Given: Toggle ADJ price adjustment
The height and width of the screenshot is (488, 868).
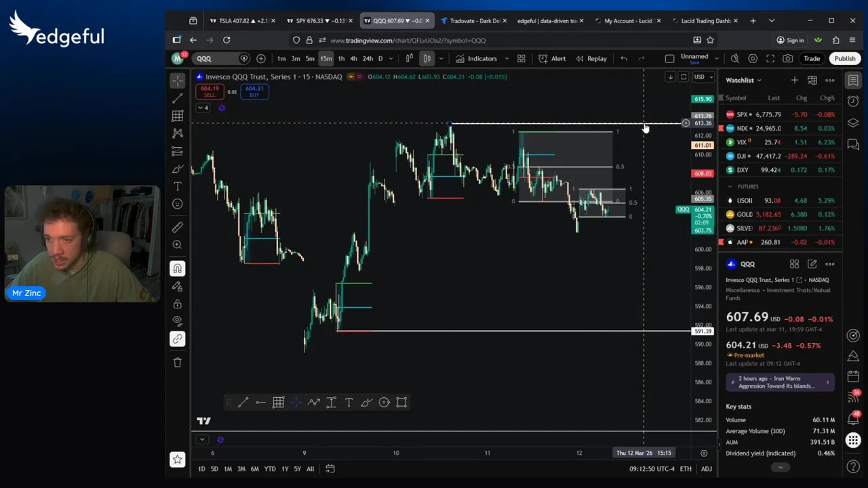Looking at the screenshot, I should [706, 469].
